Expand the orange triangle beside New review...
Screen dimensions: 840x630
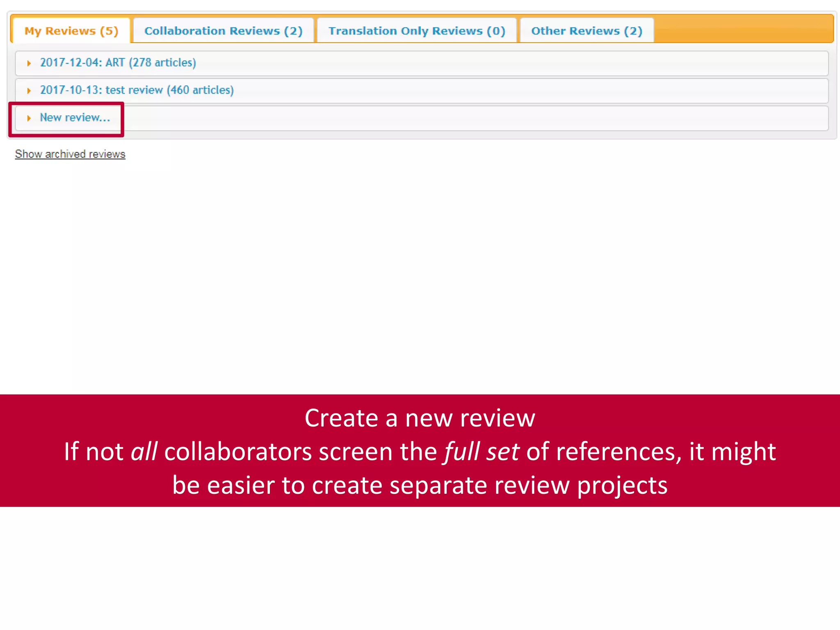(29, 118)
